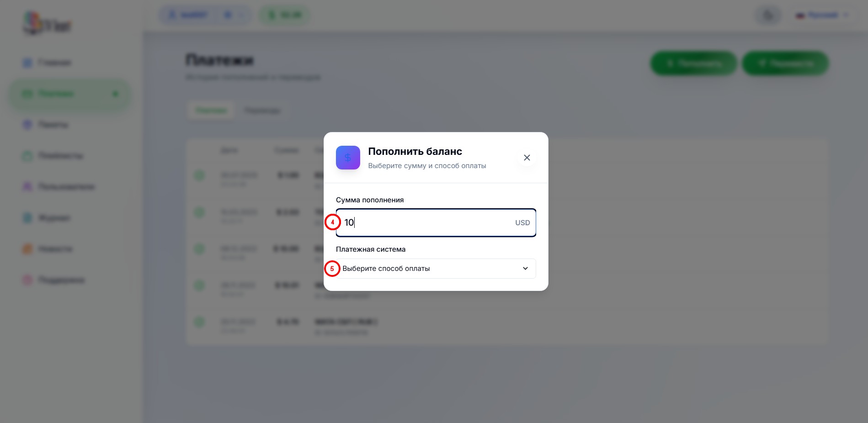Expand the Русский language selector

click(x=822, y=16)
